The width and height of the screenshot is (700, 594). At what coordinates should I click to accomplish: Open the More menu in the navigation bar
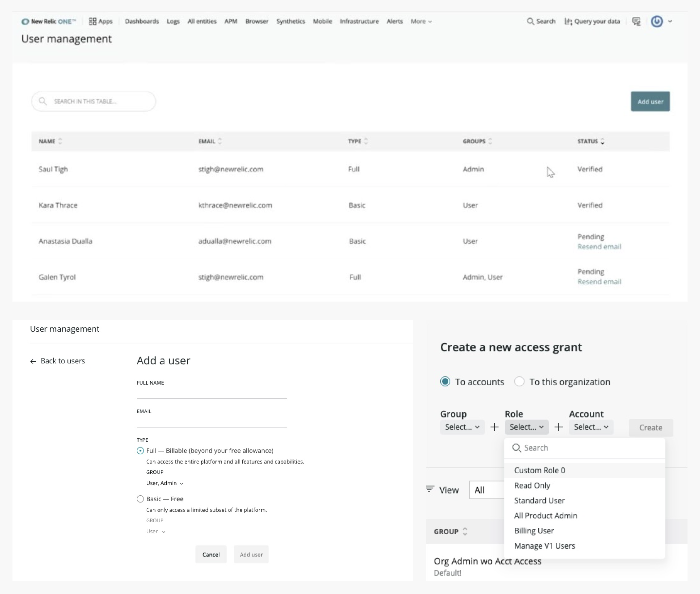pyautogui.click(x=421, y=22)
